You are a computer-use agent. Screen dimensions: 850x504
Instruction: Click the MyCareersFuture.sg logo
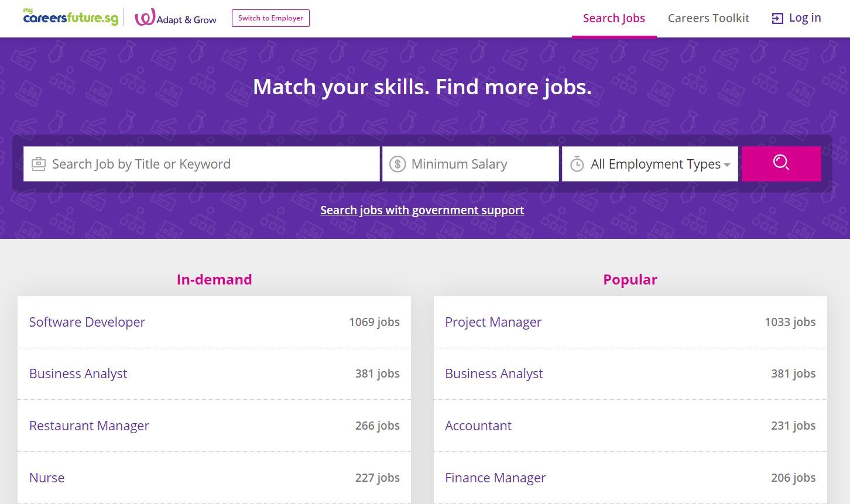[70, 18]
